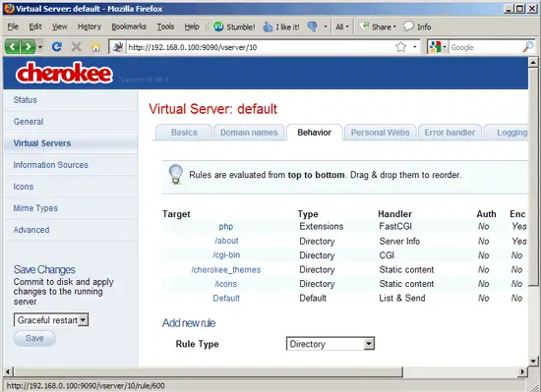
Task: Click the I like it! thumbs-up icon
Action: 268,27
